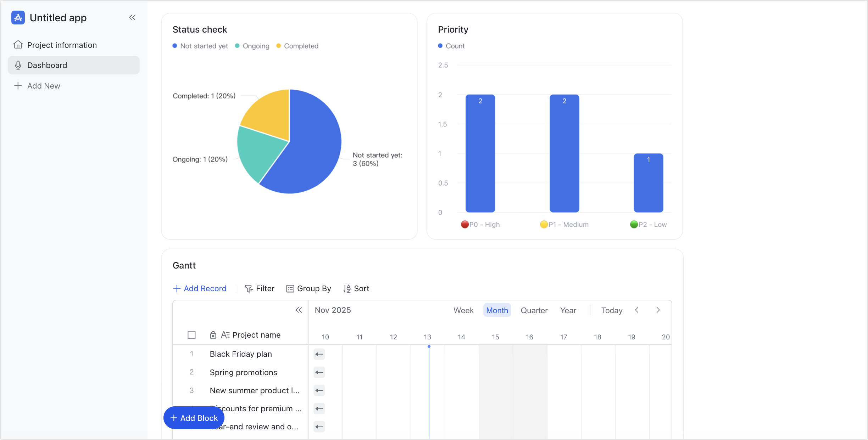Click Add Record in Gantt toolbar
This screenshot has width=868, height=440.
coord(200,289)
